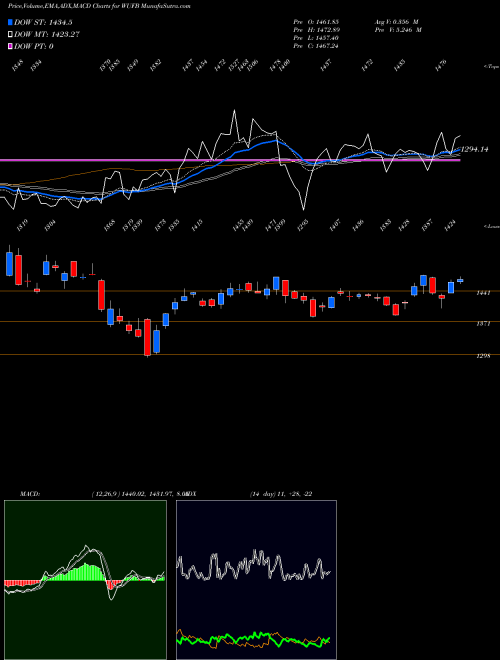Screen dimensions: 500x660
Task: Click the '(14 day) 11, +28, -22' ADX readout
Action: (280, 493)
